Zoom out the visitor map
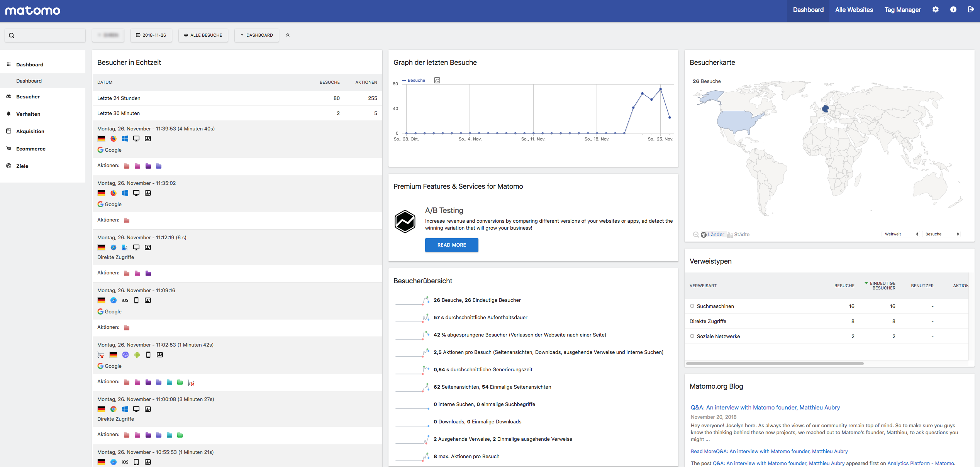 (696, 234)
